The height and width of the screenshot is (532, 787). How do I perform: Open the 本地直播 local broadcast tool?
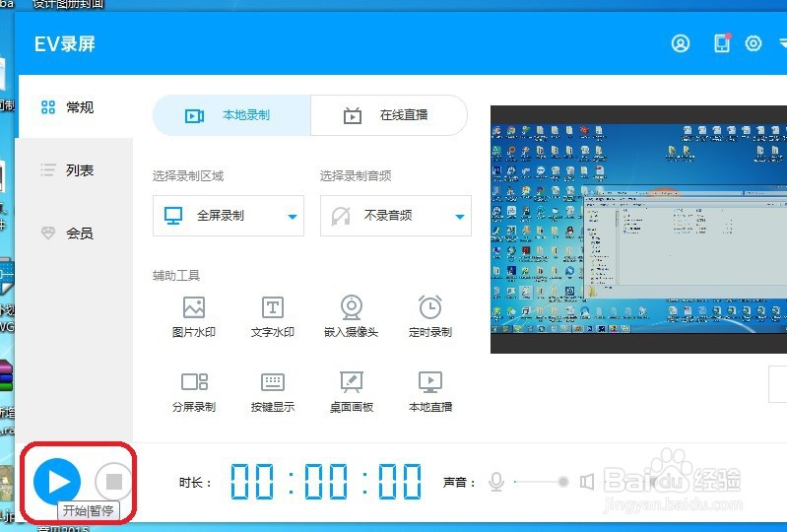(430, 392)
